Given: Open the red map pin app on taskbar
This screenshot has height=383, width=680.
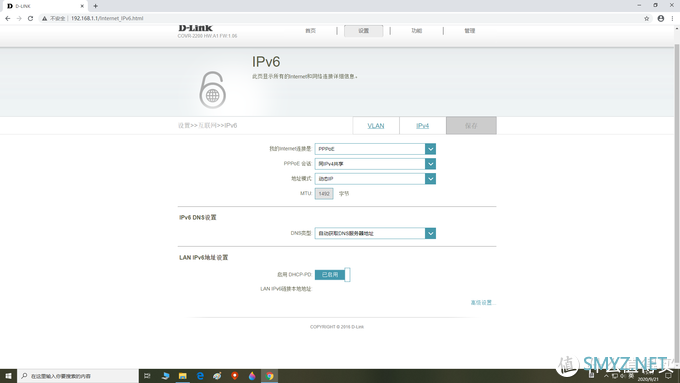Looking at the screenshot, I should click(x=235, y=376).
